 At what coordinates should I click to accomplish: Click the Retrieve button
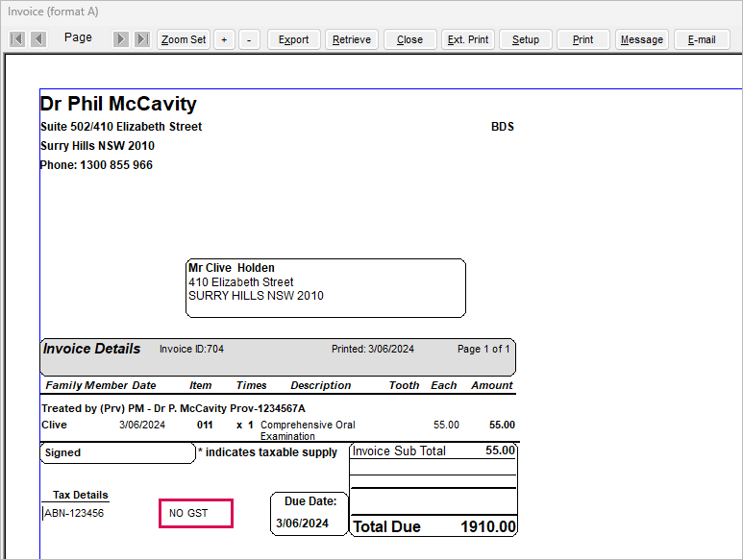pyautogui.click(x=352, y=39)
